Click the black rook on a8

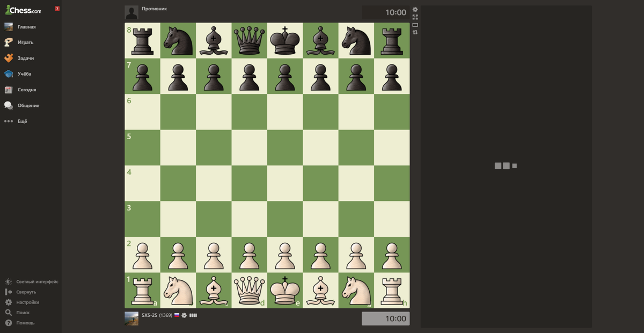(142, 41)
